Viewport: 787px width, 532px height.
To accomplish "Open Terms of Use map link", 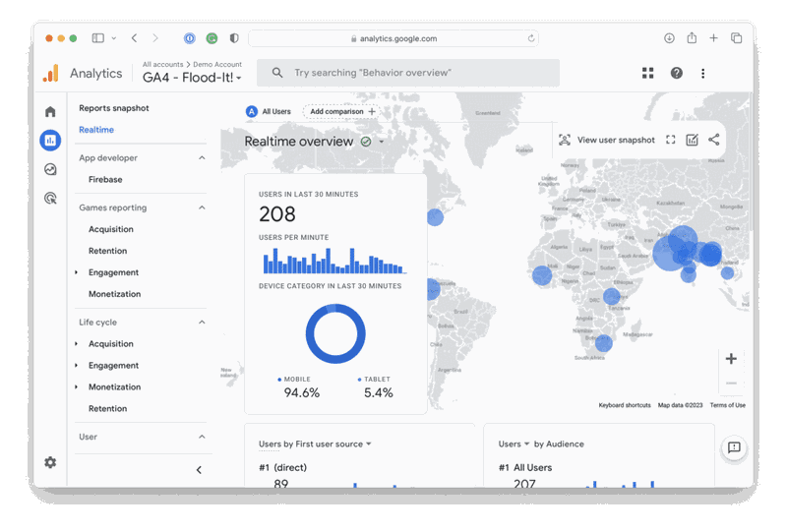I will coord(727,405).
